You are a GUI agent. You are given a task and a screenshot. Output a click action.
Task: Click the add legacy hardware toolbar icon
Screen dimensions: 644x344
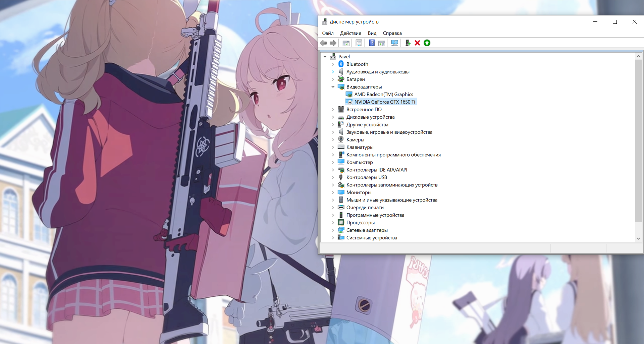408,43
